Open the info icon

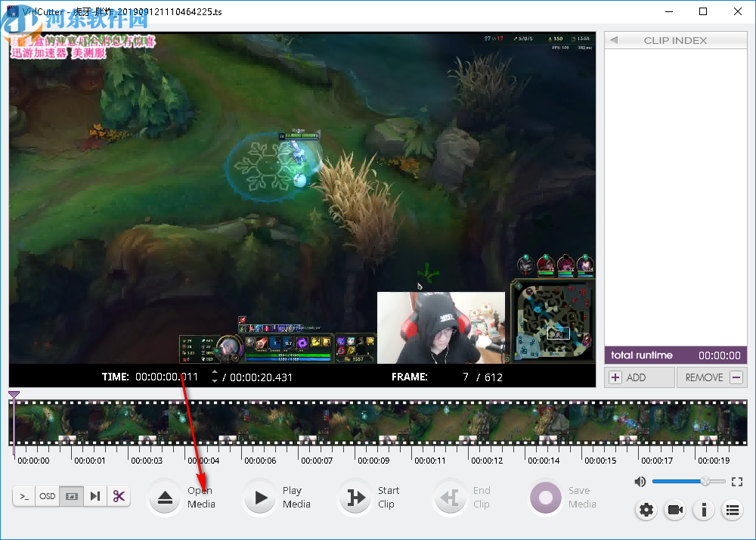tap(704, 510)
